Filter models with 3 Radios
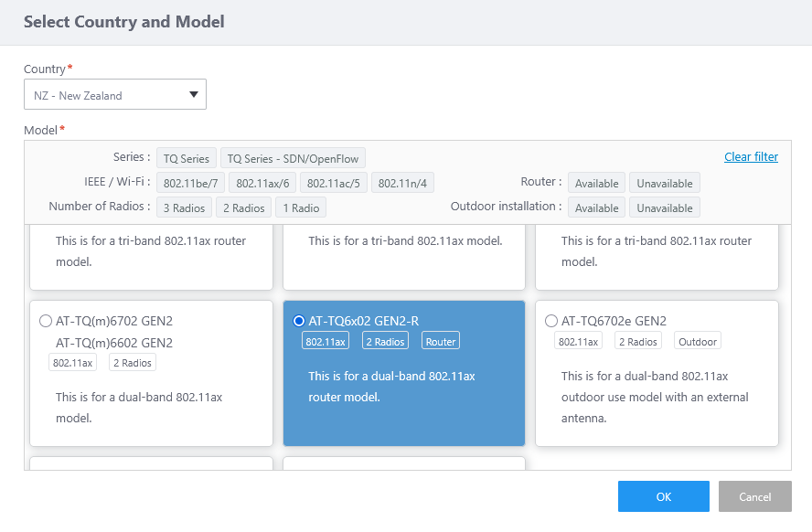Image resolution: width=812 pixels, height=532 pixels. [185, 208]
